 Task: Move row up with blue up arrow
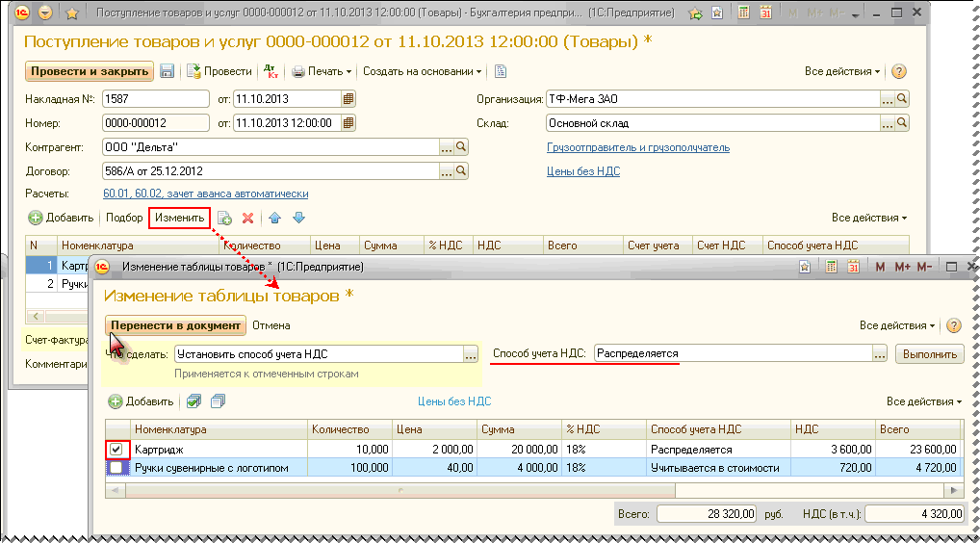click(x=275, y=219)
